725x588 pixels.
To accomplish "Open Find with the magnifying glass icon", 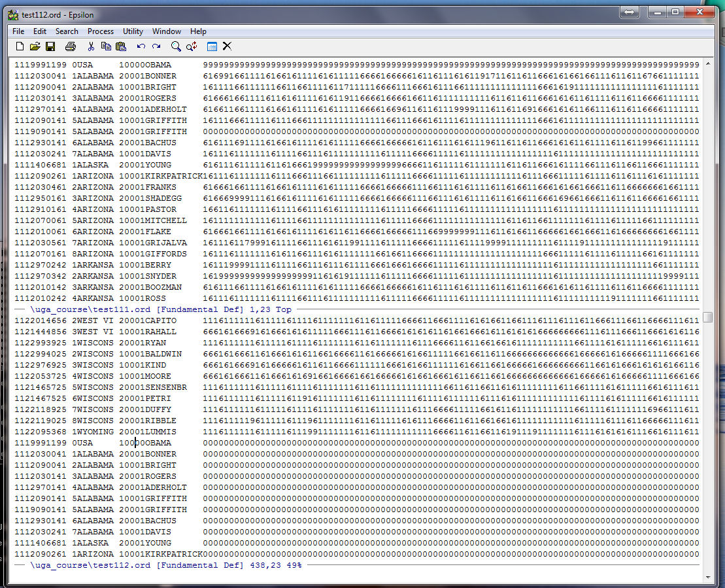I will pyautogui.click(x=176, y=46).
